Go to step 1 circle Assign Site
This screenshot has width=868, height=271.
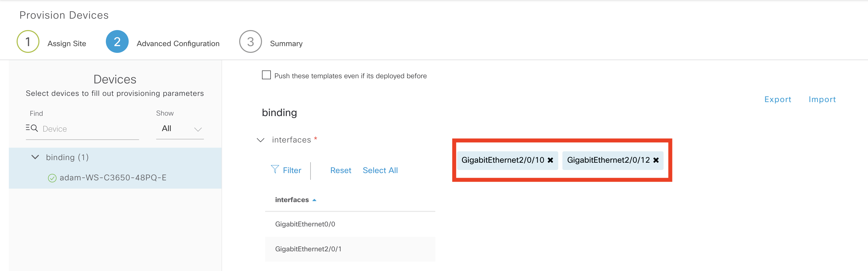coord(28,42)
